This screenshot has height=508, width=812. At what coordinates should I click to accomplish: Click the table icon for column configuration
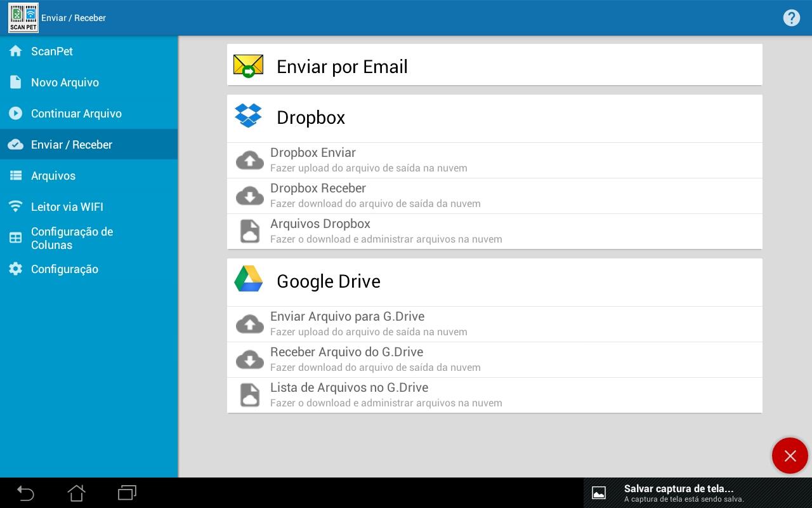tap(16, 238)
